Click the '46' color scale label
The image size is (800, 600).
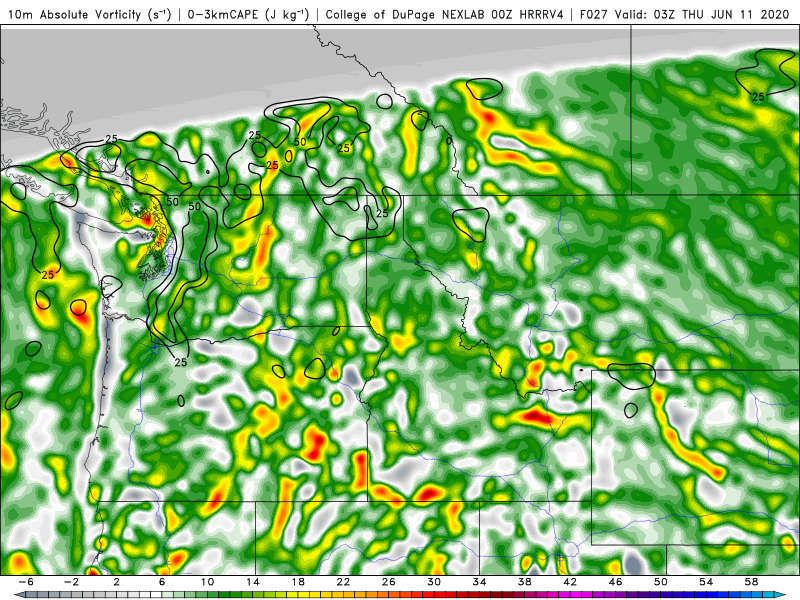point(615,582)
